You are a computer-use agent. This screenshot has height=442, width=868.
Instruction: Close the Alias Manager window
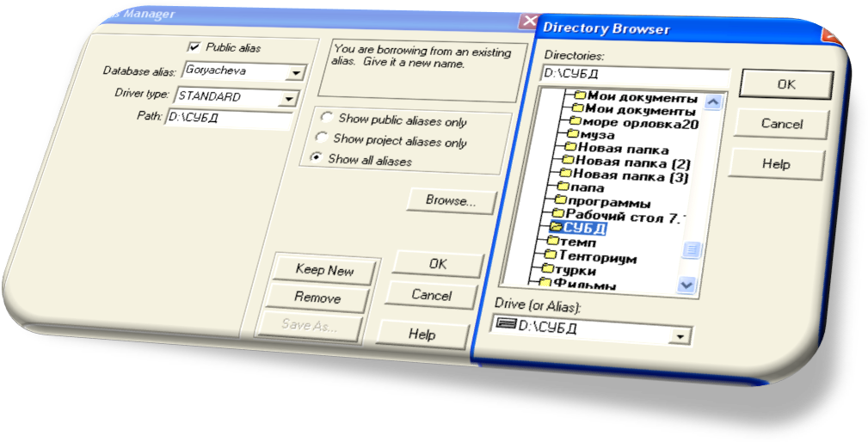tap(528, 21)
